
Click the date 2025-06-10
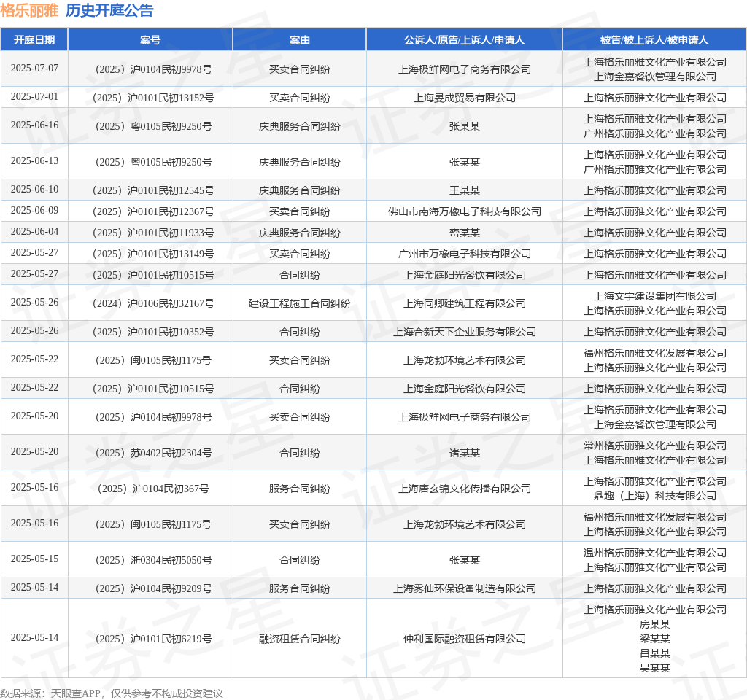pyautogui.click(x=34, y=189)
